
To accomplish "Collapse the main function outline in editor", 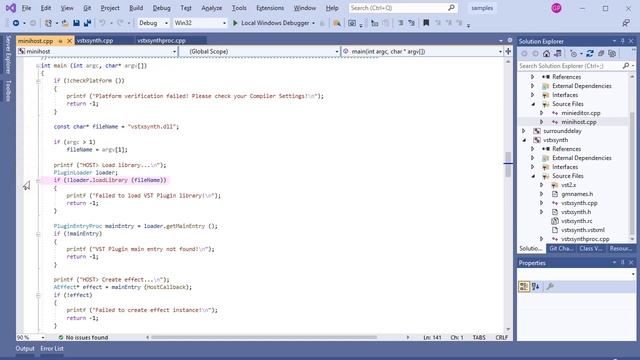I will [x=38, y=65].
